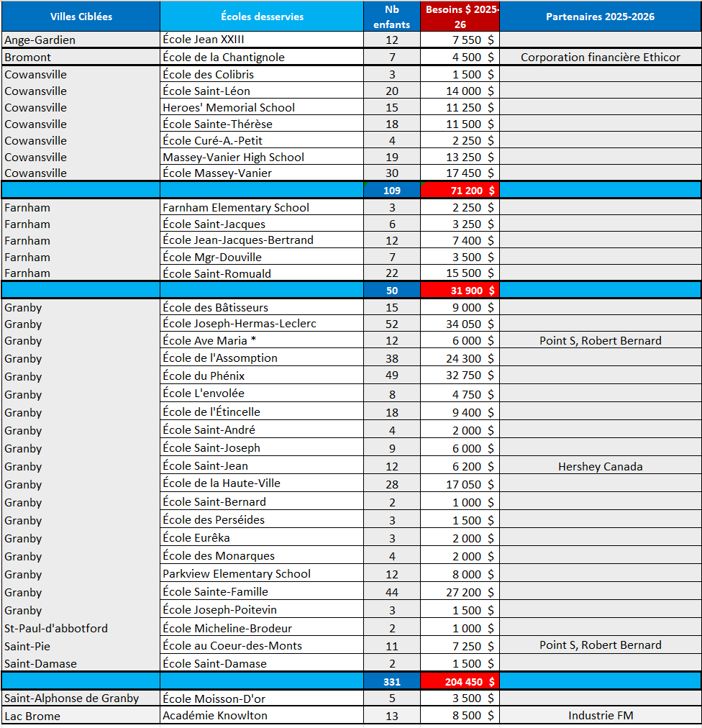702x728 pixels.
Task: Click the 'Académie Knowlton' cell
Action: (262, 716)
